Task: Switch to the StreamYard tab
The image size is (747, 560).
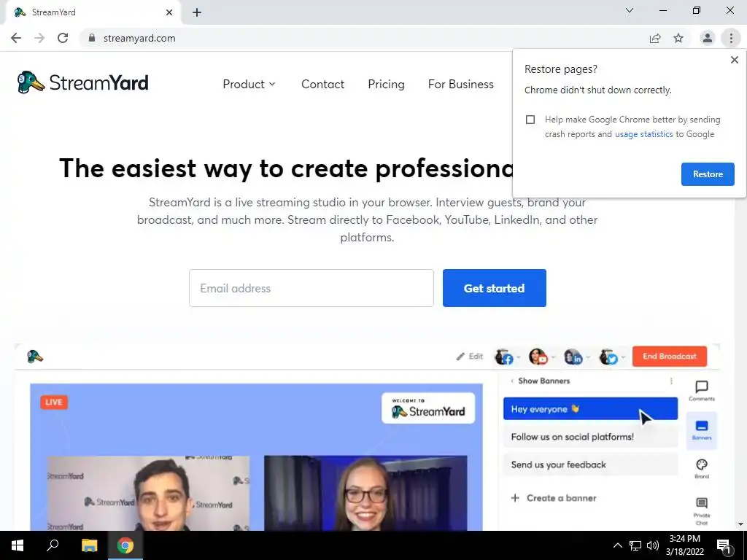Action: [x=93, y=12]
